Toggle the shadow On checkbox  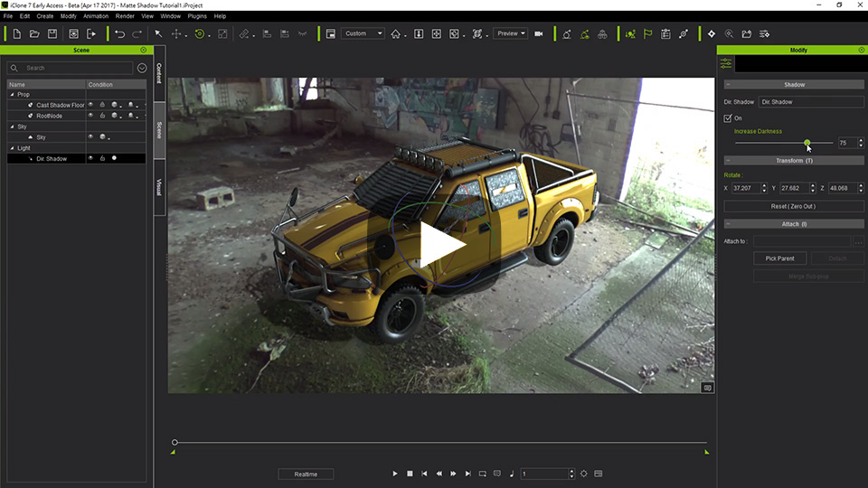click(728, 118)
